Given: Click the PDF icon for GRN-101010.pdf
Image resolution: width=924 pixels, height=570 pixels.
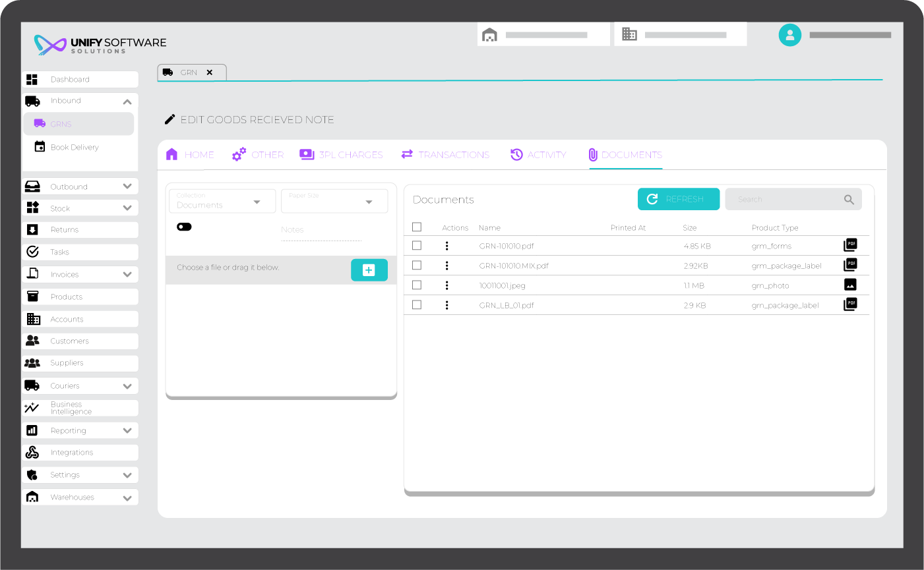Looking at the screenshot, I should (x=850, y=245).
